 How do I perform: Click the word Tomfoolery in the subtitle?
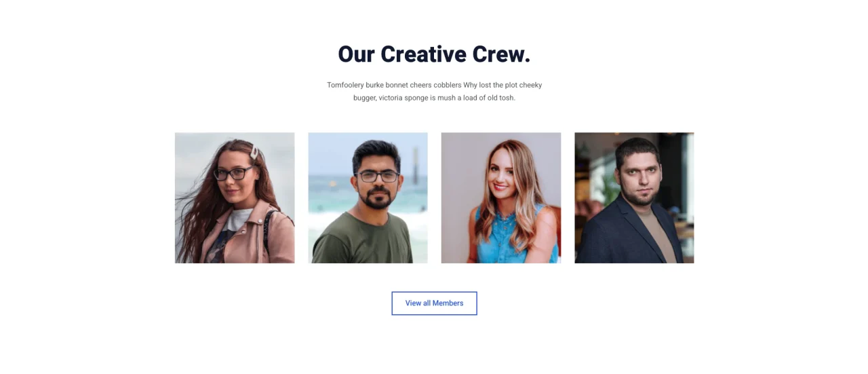pos(345,85)
